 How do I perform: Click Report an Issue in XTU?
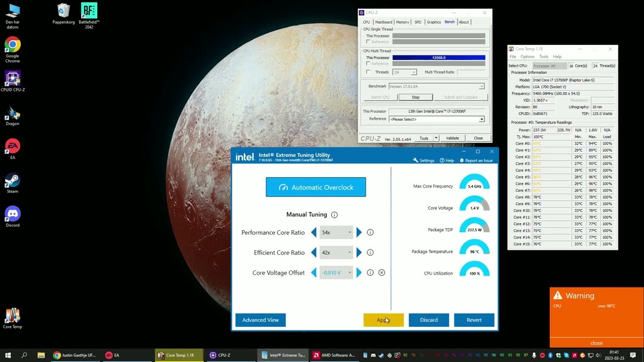[475, 160]
